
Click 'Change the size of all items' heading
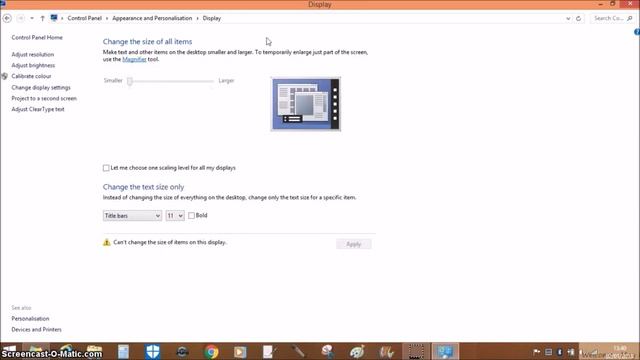147,42
